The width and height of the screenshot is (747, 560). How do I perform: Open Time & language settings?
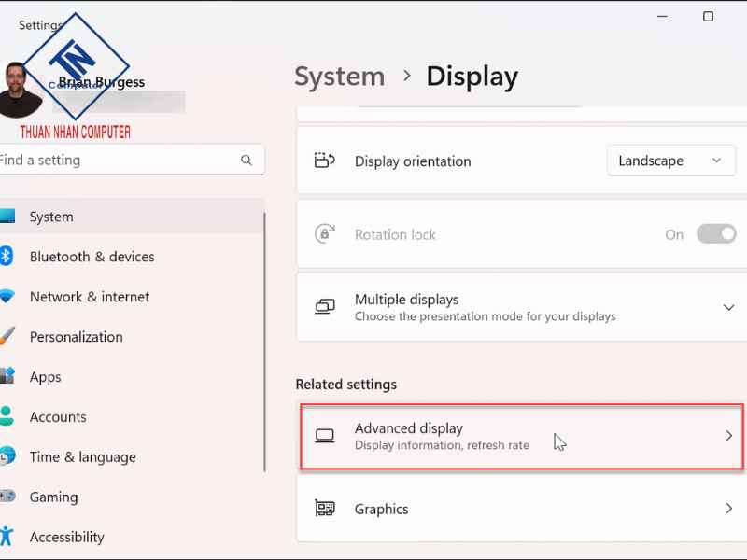click(x=80, y=457)
